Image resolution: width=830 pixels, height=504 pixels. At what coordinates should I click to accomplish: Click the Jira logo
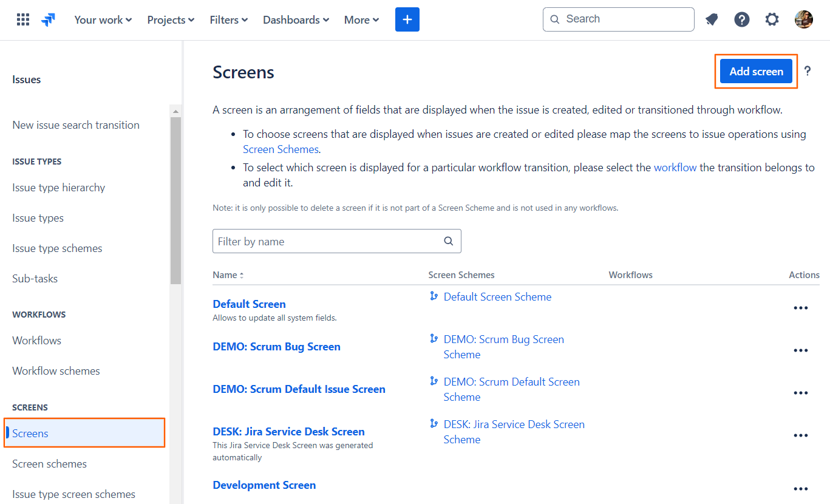[48, 19]
